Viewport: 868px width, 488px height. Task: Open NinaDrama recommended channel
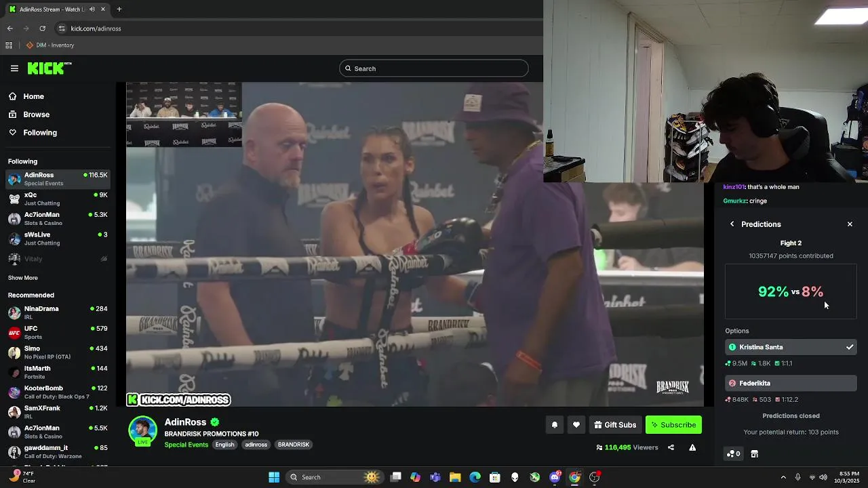[58, 312]
